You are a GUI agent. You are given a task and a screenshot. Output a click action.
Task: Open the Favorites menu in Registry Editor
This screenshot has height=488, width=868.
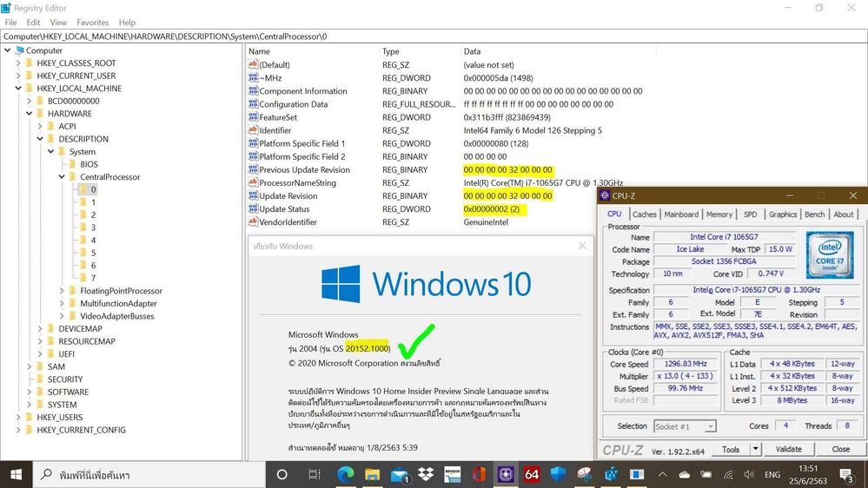[92, 22]
